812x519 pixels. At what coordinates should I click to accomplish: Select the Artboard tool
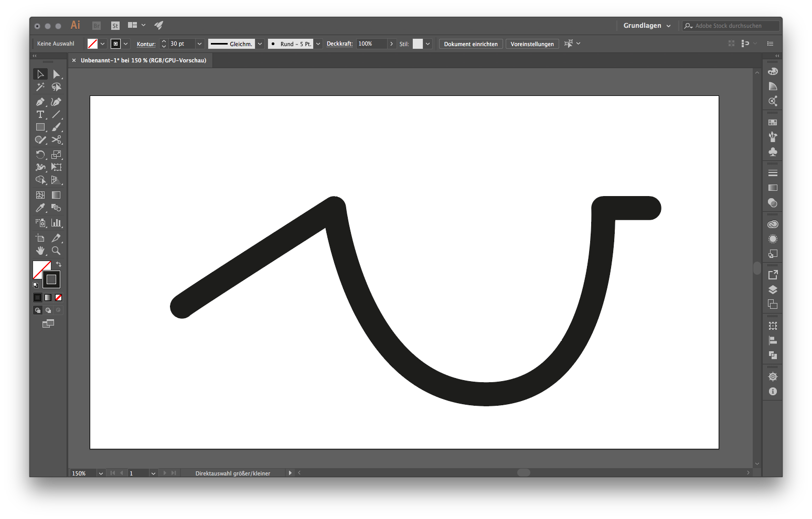coord(40,238)
